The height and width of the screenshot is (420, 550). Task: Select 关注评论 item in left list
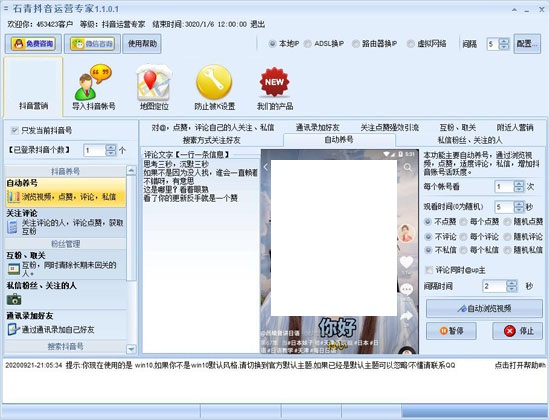click(66, 222)
